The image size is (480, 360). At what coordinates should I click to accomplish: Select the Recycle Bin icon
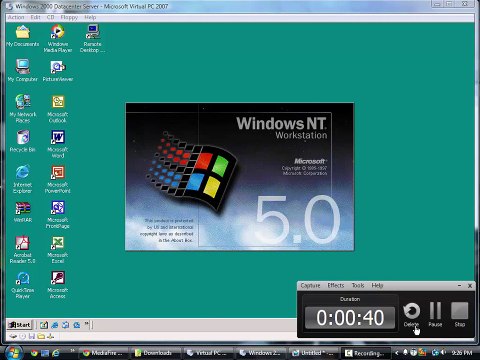tap(23, 141)
